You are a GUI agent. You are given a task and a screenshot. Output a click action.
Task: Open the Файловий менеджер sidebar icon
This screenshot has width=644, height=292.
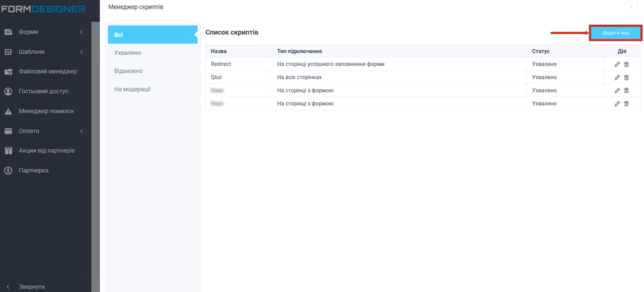pyautogui.click(x=9, y=72)
